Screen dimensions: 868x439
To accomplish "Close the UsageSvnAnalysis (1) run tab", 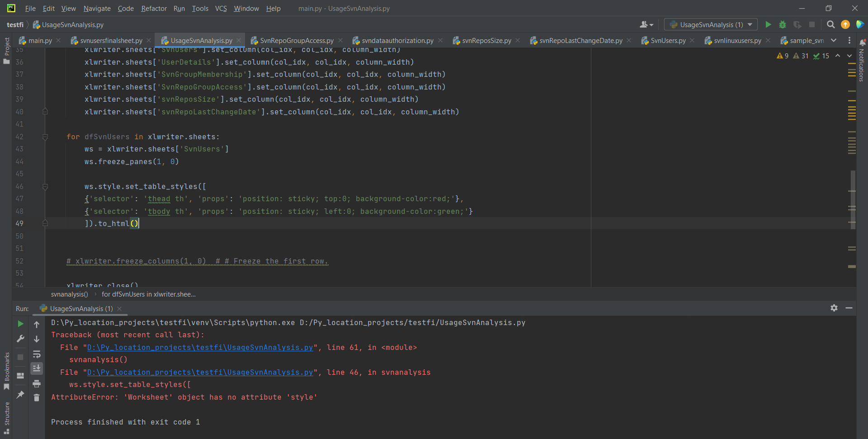I will tap(119, 309).
